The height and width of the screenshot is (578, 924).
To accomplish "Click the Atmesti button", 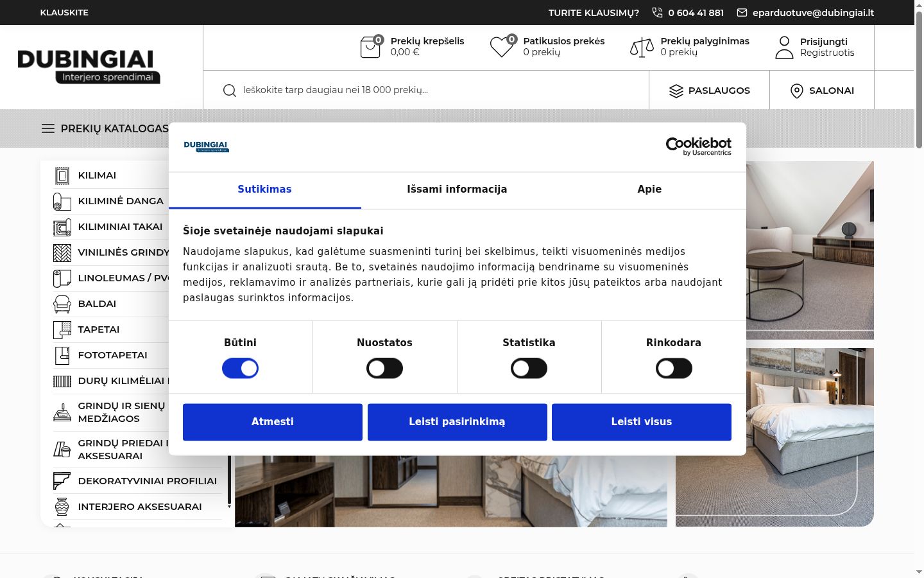I will (273, 422).
